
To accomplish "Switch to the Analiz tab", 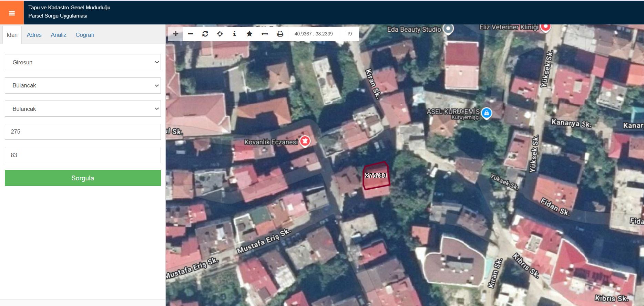I will click(x=59, y=35).
